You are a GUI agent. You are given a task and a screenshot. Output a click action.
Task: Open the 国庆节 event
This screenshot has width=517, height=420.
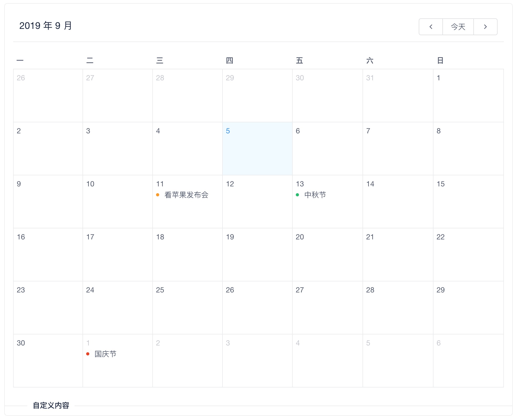[105, 354]
